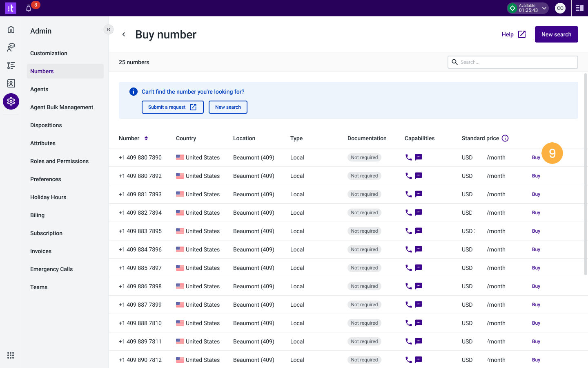Viewport: 588px width, 368px height.
Task: Select Teams from the Admin menu
Action: (38, 287)
